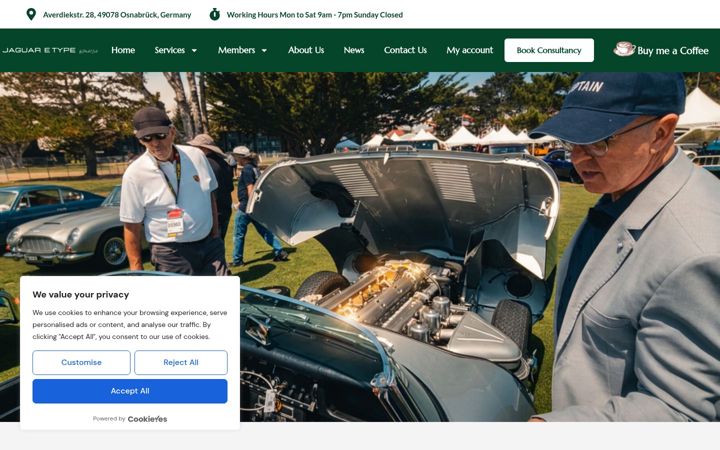720x450 pixels.
Task: Expand the Services dropdown arrow
Action: point(194,51)
